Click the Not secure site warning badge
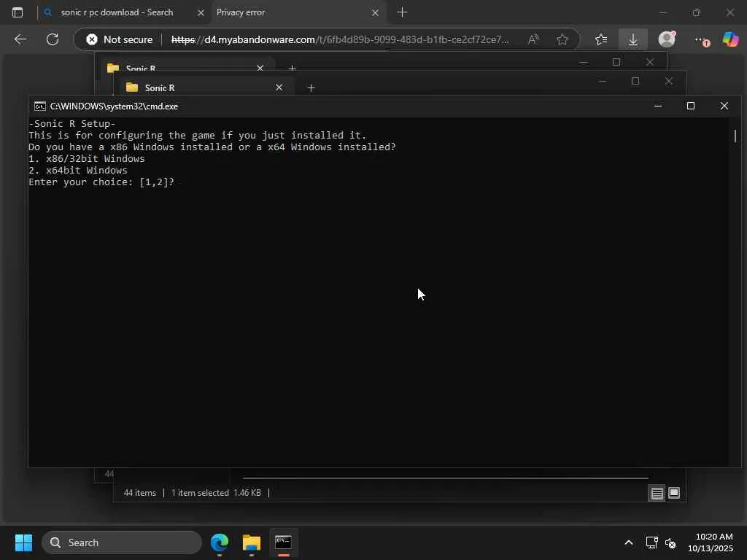The height and width of the screenshot is (560, 747). (120, 39)
